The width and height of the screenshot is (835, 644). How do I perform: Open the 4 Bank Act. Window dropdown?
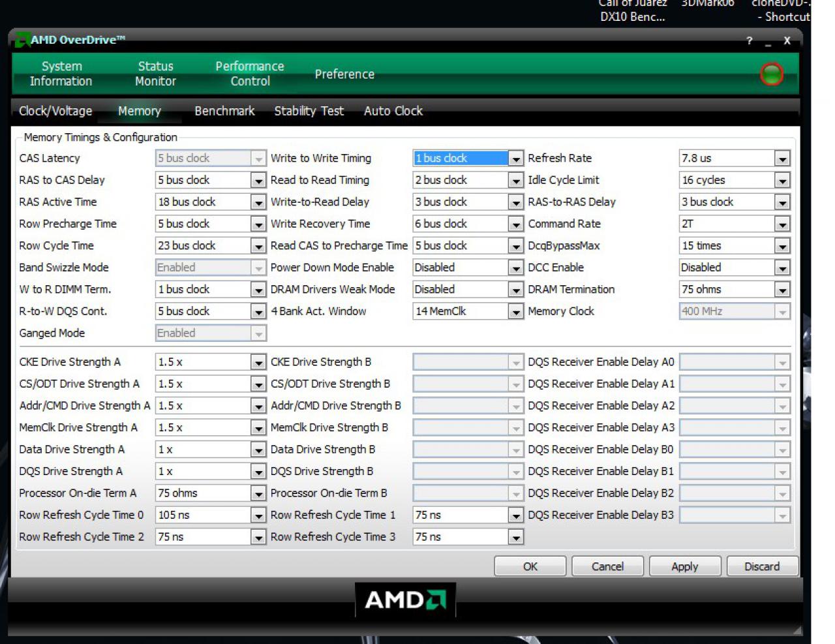(x=516, y=311)
